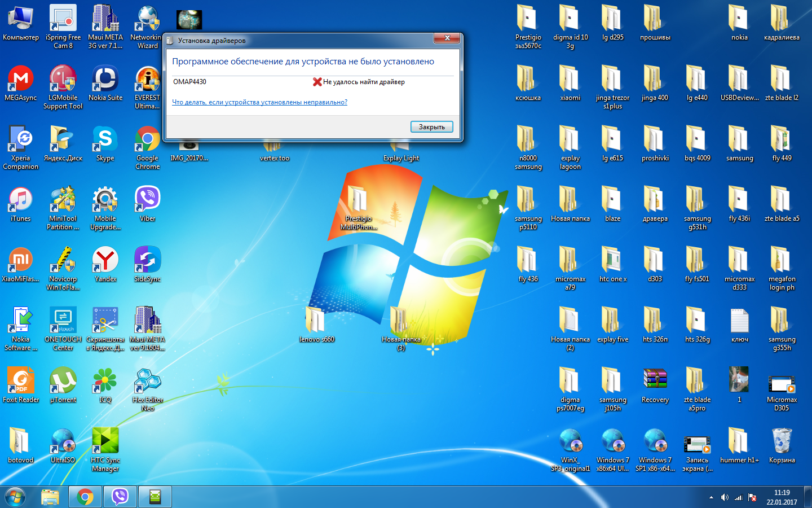The image size is (812, 508).
Task: Open the link about incorrectly installed devices
Action: 259,102
